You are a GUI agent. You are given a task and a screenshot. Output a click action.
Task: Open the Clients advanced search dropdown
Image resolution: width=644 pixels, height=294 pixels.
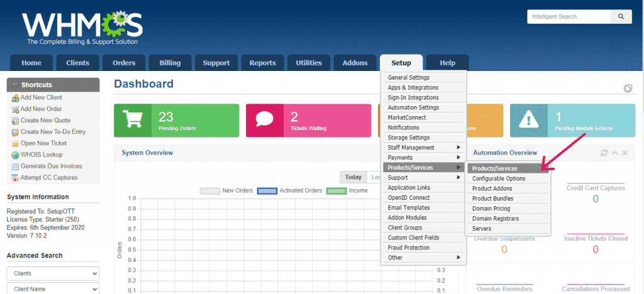pyautogui.click(x=53, y=273)
